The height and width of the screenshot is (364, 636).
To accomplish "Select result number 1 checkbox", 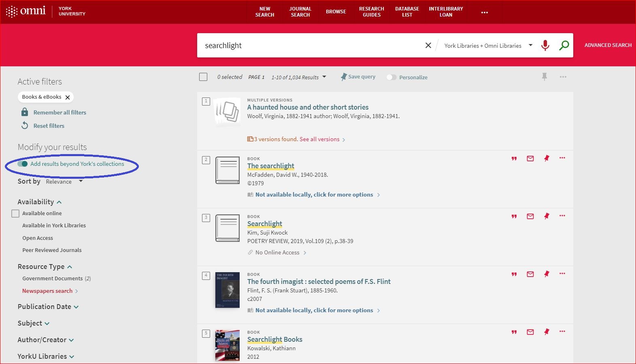I will (x=206, y=101).
